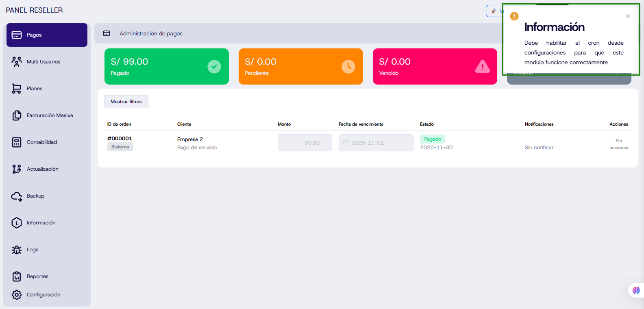The image size is (644, 309).
Task: Select the pink Vencido summary card
Action: (435, 67)
